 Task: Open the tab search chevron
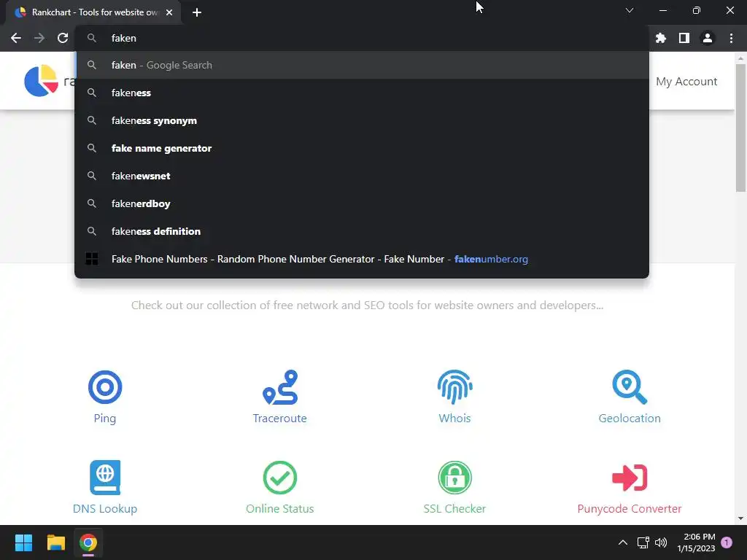pyautogui.click(x=630, y=10)
